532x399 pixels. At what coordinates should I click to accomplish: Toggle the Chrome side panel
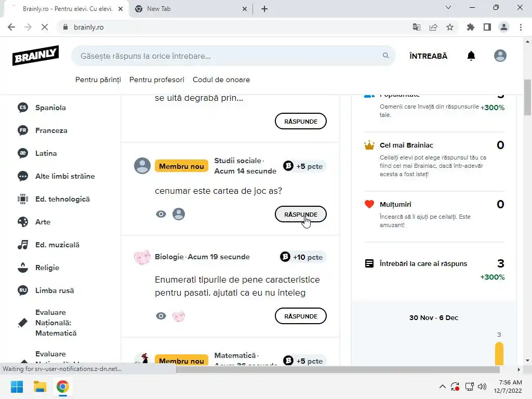[487, 27]
